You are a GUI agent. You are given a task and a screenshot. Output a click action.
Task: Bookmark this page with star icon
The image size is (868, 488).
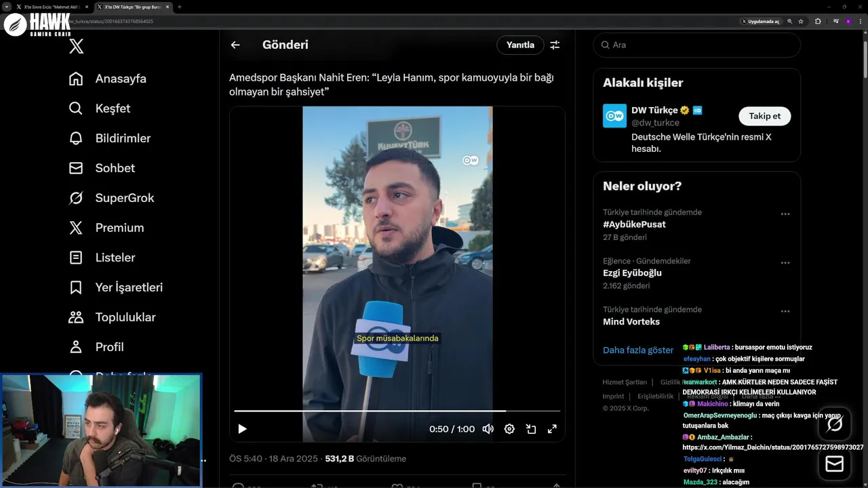click(x=801, y=21)
